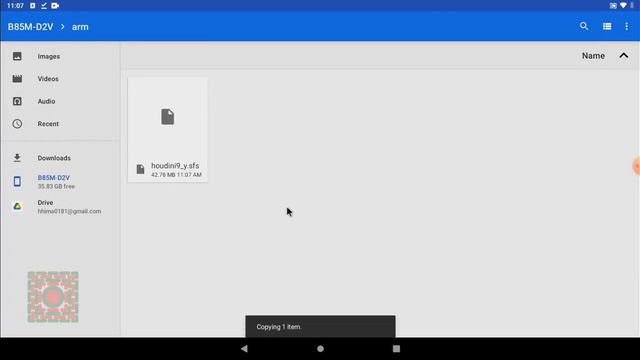
Task: Click the 11:07 status bar clock
Action: pos(16,6)
